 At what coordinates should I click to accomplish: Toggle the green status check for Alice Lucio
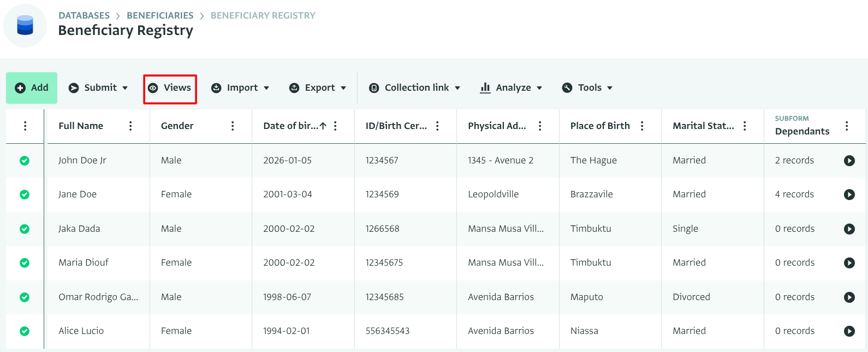25,331
